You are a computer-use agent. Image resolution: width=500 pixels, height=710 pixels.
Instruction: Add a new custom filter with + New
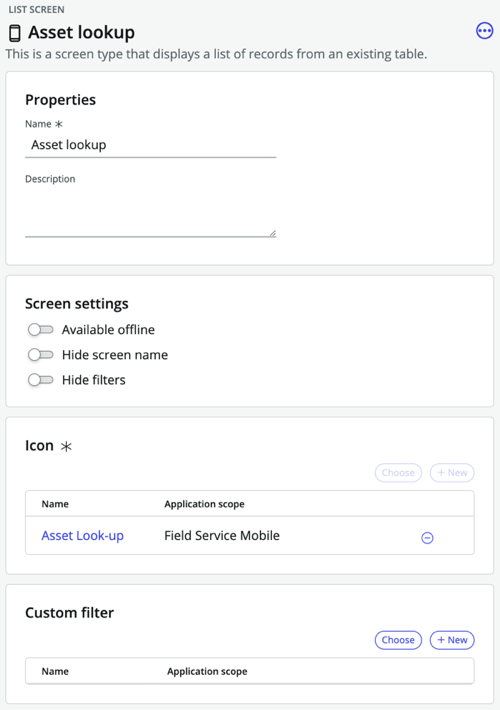click(x=452, y=640)
